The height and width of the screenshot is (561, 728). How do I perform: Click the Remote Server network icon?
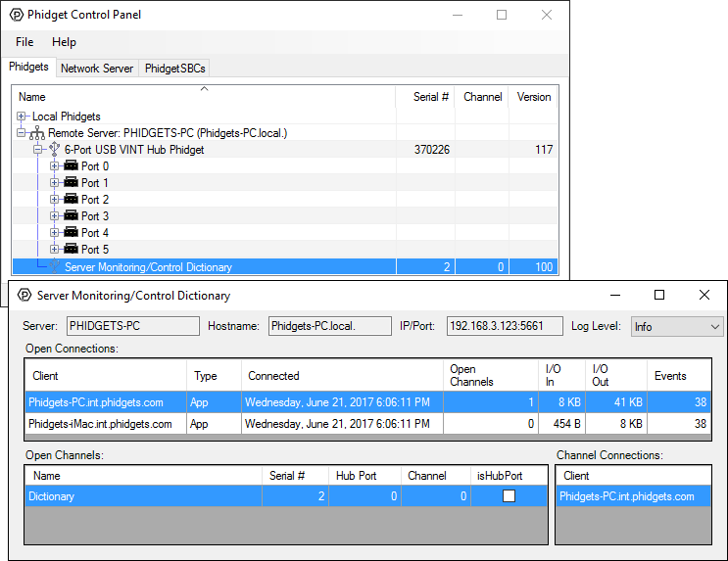point(37,133)
